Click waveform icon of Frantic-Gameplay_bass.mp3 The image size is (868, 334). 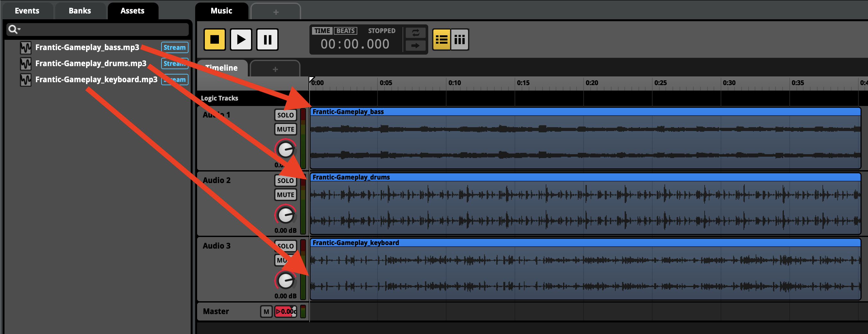coord(25,48)
